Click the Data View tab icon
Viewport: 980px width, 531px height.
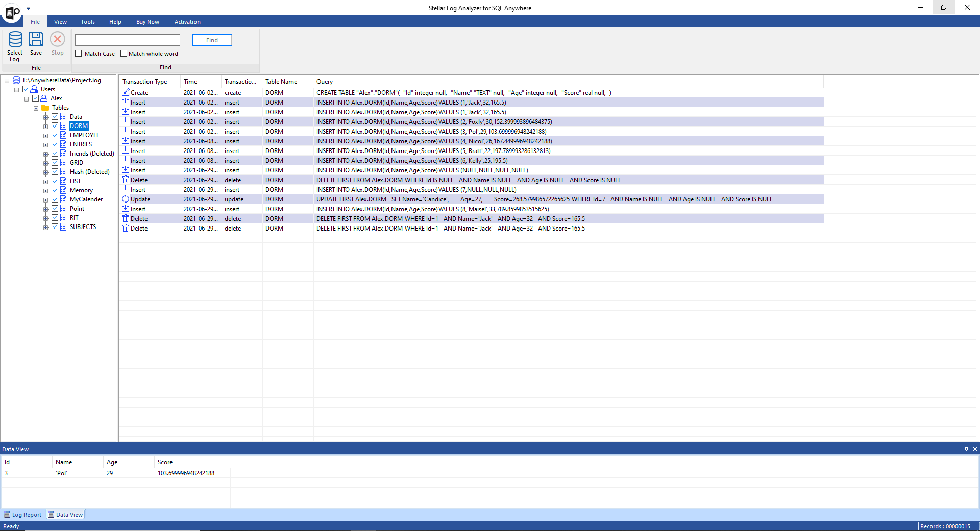coord(51,515)
